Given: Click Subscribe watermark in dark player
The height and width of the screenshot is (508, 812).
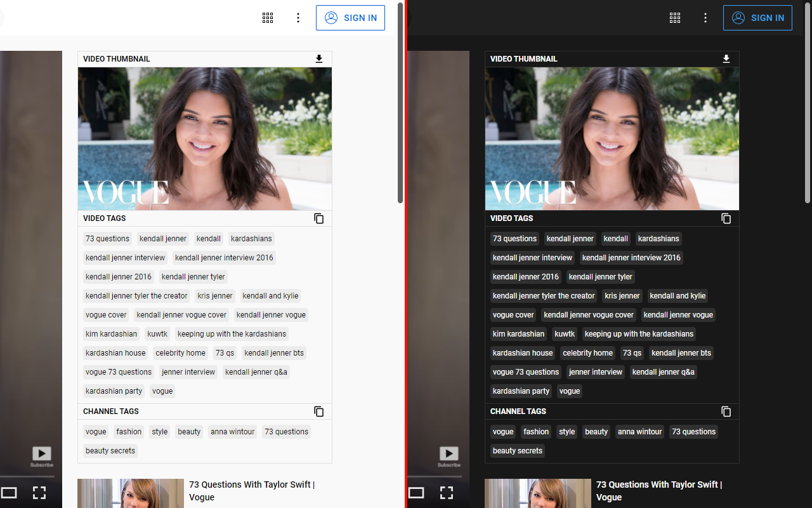Looking at the screenshot, I should [449, 457].
